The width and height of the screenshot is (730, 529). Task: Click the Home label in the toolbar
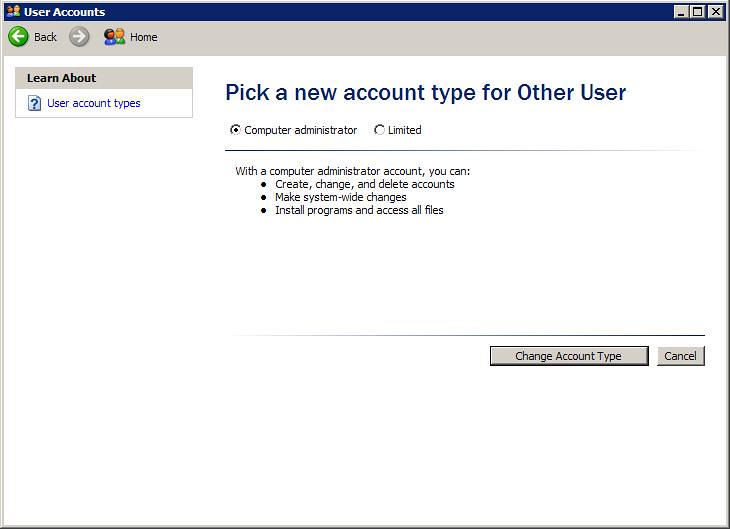143,37
